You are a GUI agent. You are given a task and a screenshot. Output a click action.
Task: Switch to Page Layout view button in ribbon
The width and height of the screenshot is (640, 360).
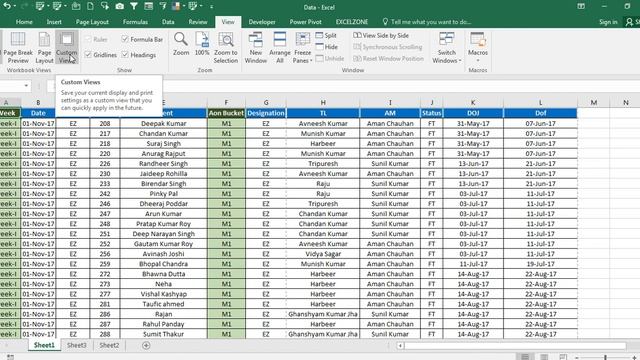click(44, 48)
